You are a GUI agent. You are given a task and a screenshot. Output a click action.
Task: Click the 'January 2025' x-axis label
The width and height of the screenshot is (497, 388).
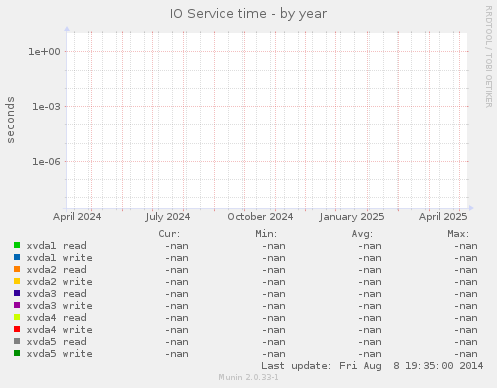point(352,217)
